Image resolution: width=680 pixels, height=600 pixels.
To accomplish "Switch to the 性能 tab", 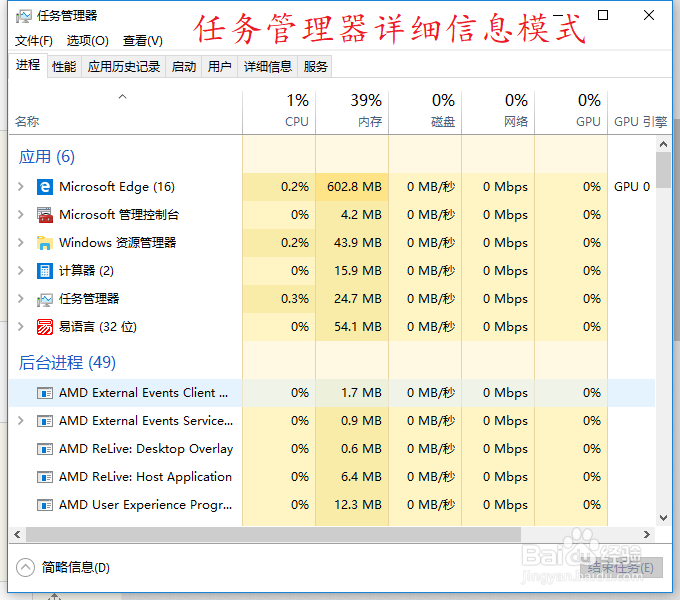I will 64,67.
